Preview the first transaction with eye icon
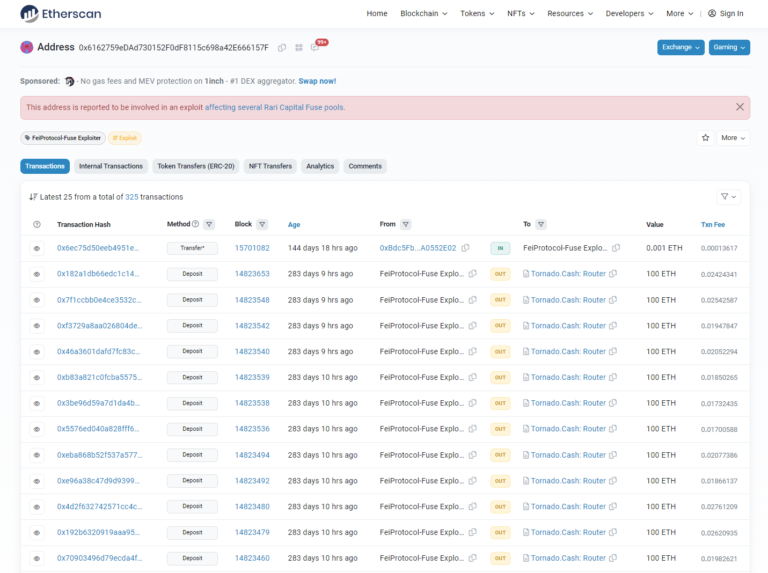Viewport: 768px width, 573px height. point(37,248)
